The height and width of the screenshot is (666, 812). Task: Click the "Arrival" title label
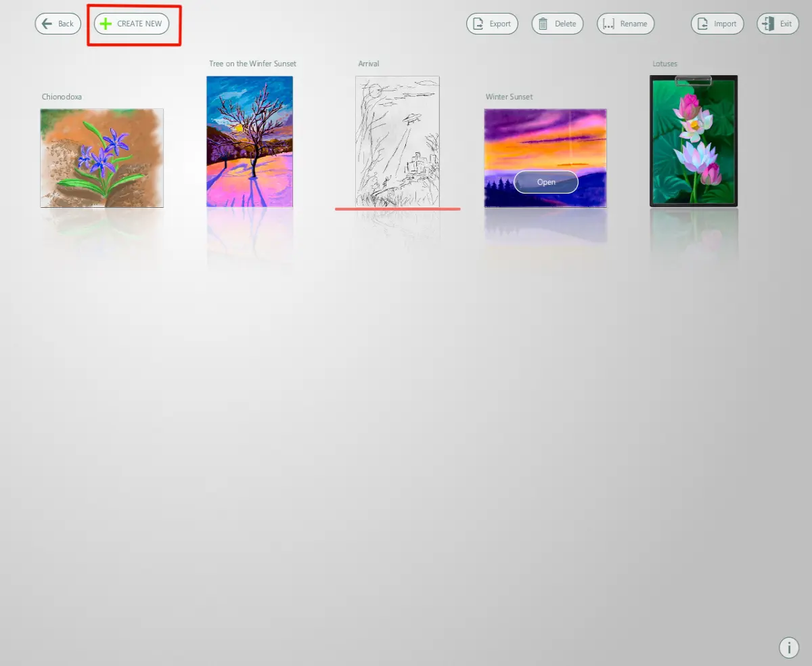coord(369,64)
